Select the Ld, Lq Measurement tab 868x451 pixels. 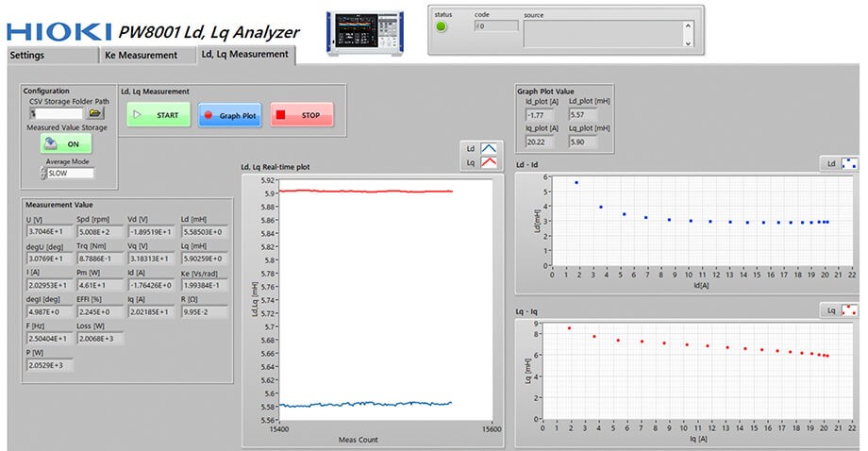coord(245,55)
